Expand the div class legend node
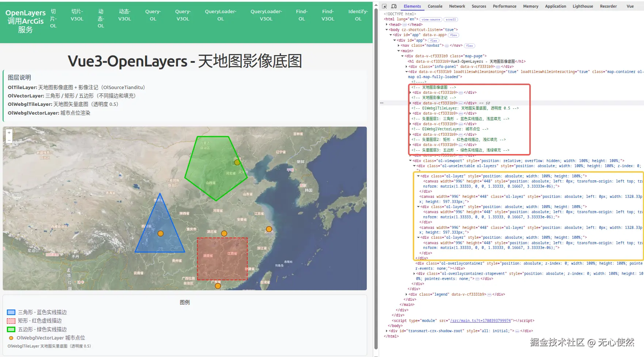Screen dimensions: 644x357 point(407,294)
